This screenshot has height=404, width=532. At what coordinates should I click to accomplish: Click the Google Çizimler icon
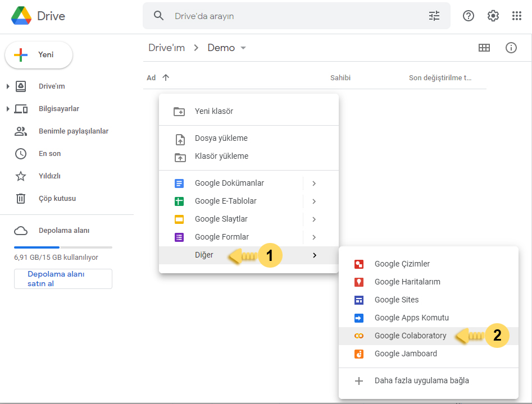click(x=359, y=264)
